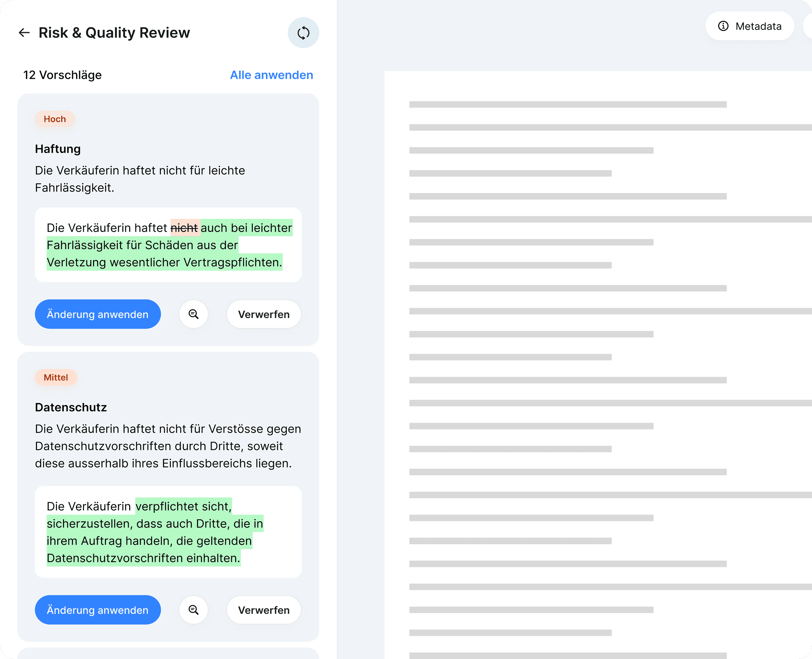Click 'Änderung anwenden' on the Haftung suggestion
This screenshot has width=812, height=659.
pyautogui.click(x=97, y=314)
